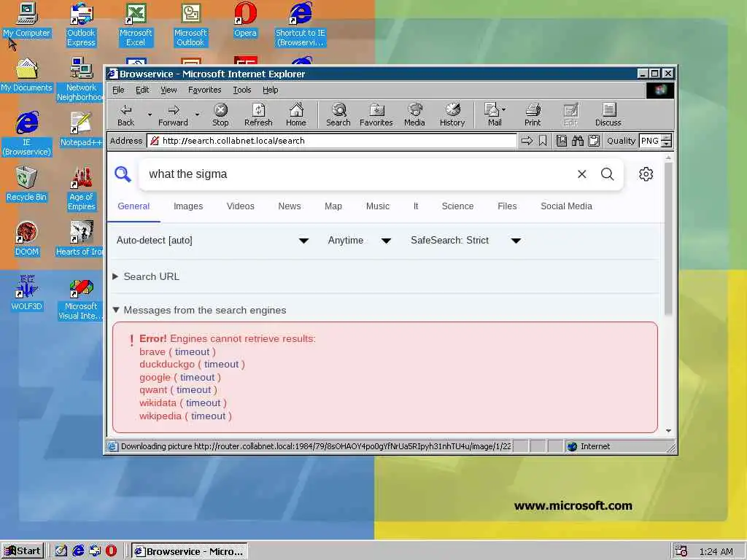This screenshot has height=560, width=747.
Task: Click the wikidata engine link
Action: pos(158,402)
